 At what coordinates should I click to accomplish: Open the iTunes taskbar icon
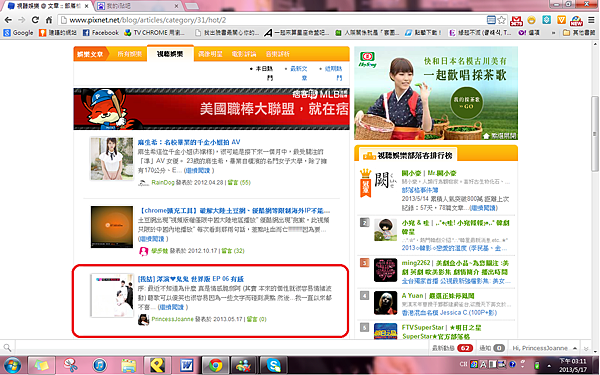coord(99,365)
